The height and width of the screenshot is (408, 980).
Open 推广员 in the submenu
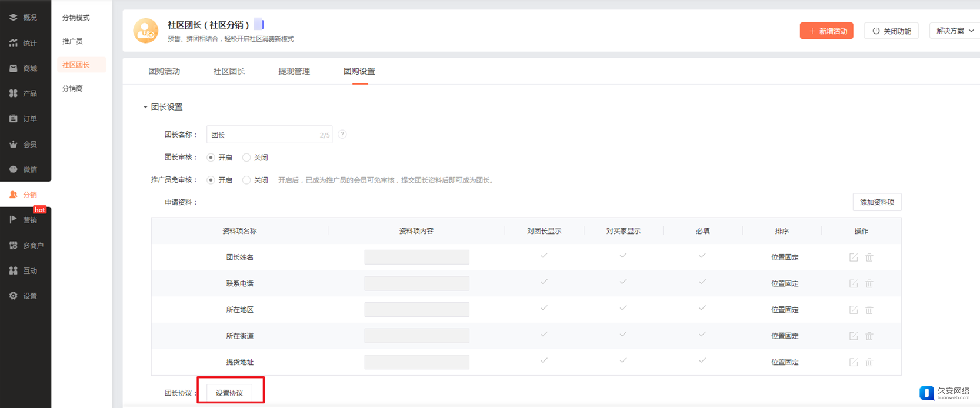pos(72,41)
